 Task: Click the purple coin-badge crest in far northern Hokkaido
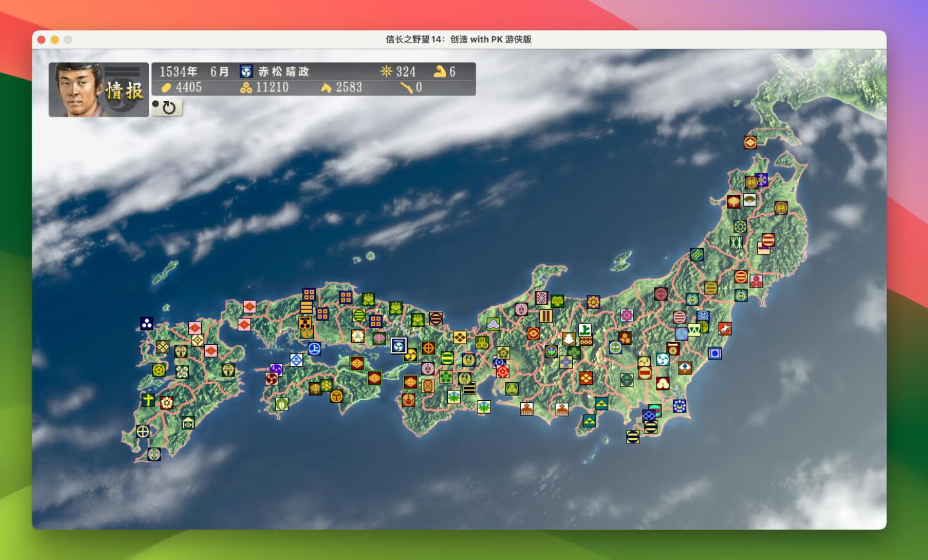[752, 182]
